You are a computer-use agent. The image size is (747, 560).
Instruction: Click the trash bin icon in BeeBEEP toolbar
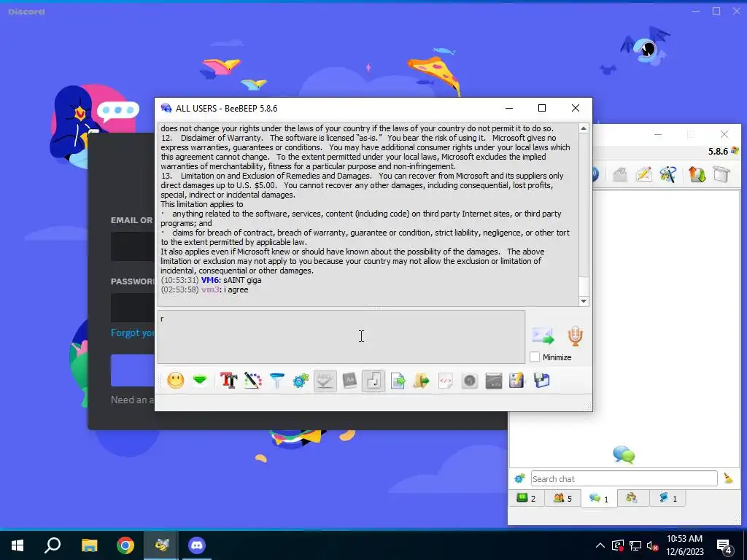721,174
